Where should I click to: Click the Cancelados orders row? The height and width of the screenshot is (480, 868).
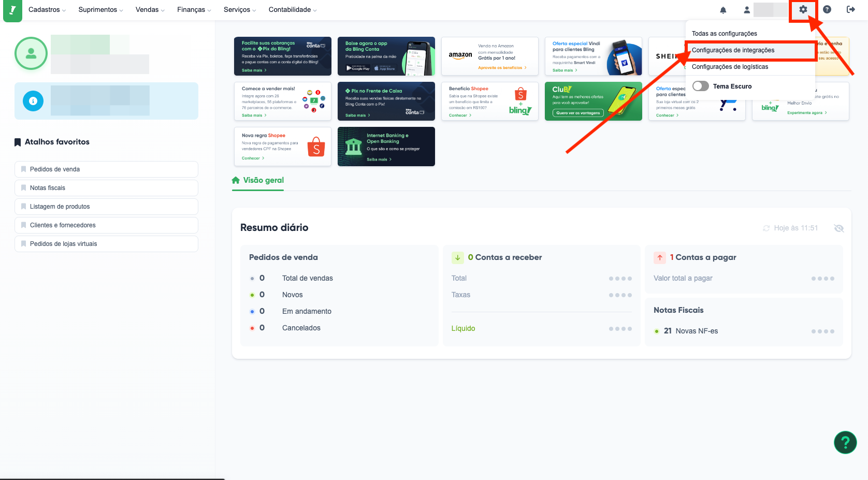coord(285,328)
